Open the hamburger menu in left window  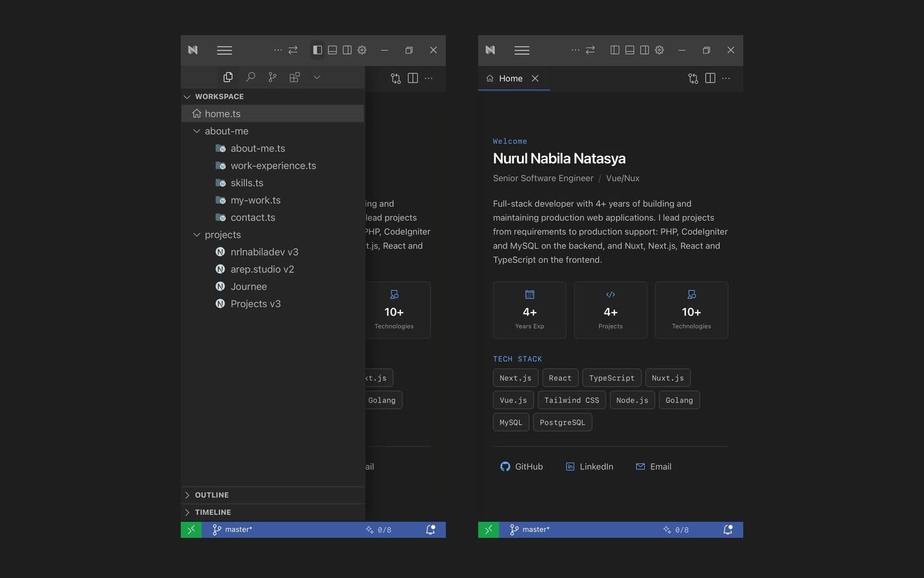225,50
